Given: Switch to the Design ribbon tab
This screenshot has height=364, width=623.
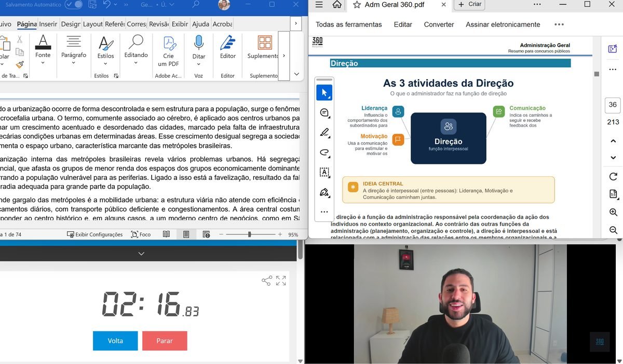Looking at the screenshot, I should coord(71,24).
